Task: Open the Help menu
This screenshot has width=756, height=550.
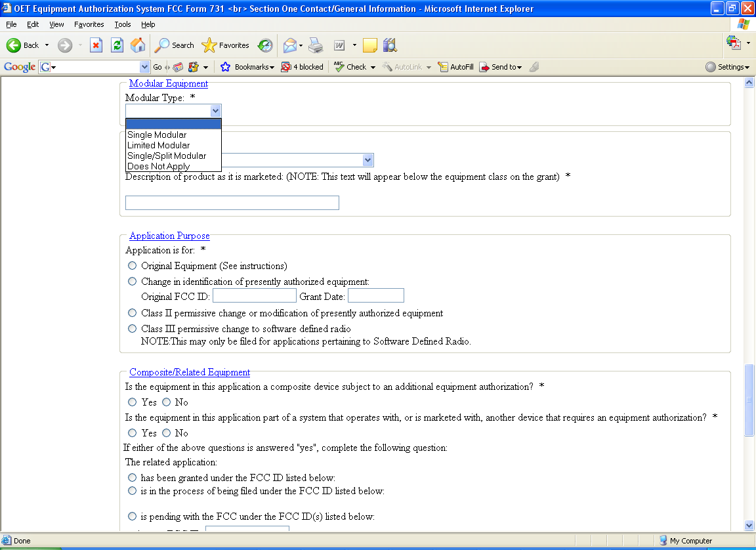Action: tap(148, 24)
